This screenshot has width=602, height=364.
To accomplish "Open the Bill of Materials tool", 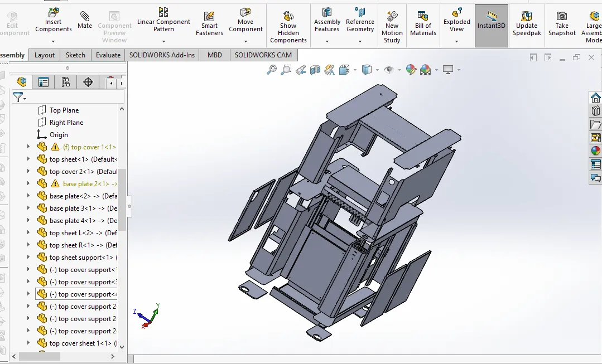I will [x=423, y=22].
